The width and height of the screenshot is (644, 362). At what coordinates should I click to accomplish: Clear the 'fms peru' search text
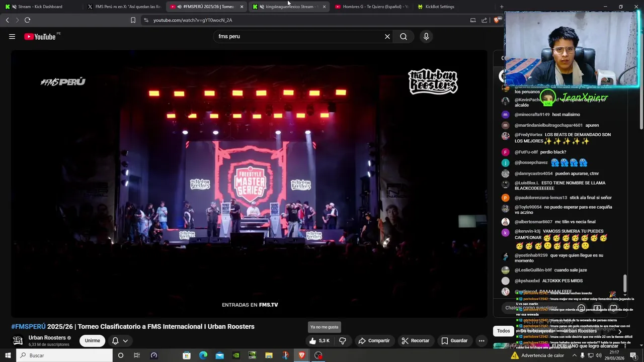tap(387, 36)
